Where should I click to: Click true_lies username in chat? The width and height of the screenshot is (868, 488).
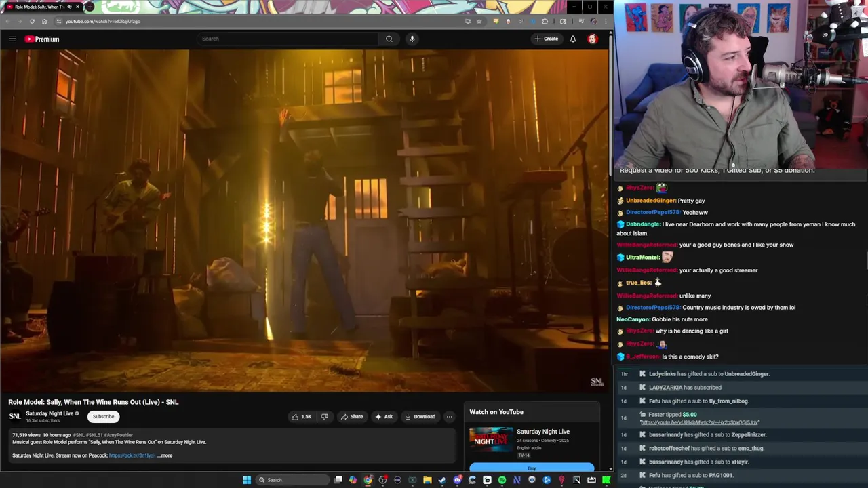tap(638, 283)
